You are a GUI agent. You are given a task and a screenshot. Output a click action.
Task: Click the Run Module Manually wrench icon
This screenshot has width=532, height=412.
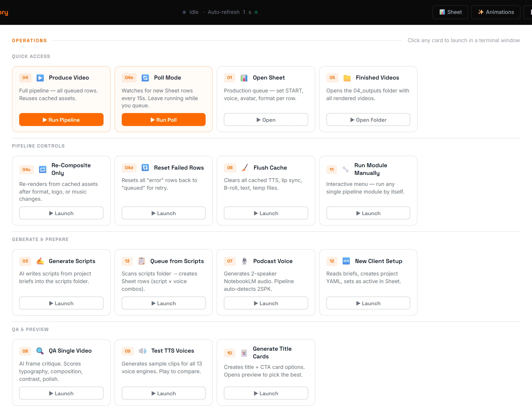pyautogui.click(x=345, y=169)
